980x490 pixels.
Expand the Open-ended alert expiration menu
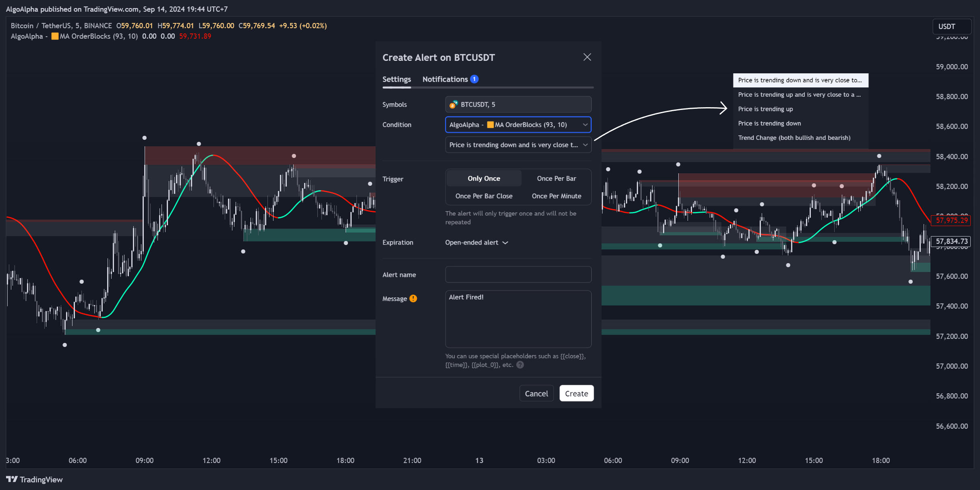477,243
